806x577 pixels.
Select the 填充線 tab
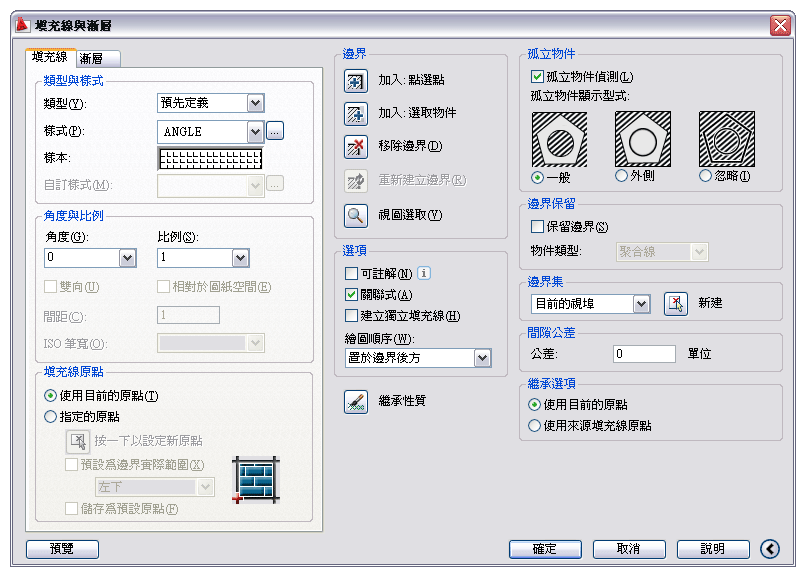[x=50, y=58]
